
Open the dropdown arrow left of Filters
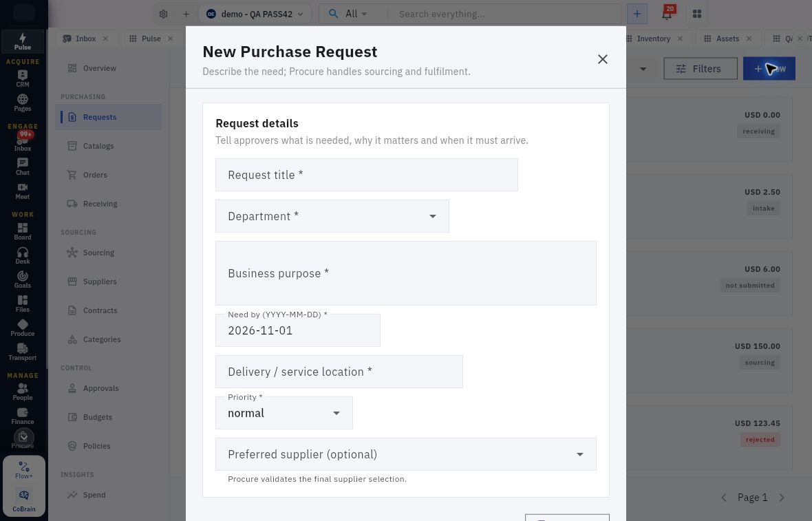pyautogui.click(x=643, y=68)
